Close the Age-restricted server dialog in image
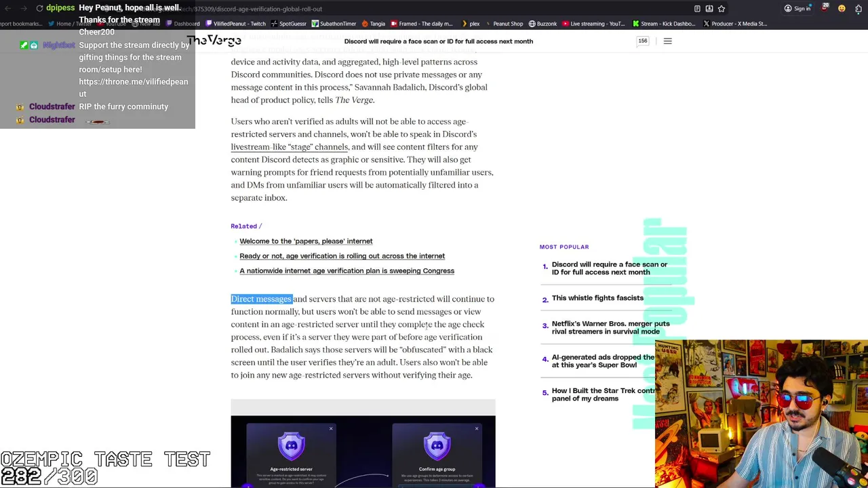The width and height of the screenshot is (868, 488). click(331, 428)
